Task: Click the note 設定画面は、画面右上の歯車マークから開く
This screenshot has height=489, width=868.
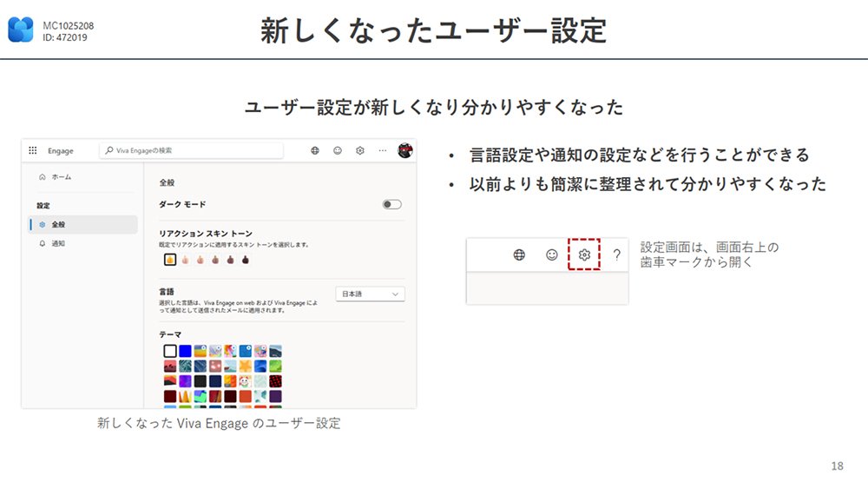Action: [x=710, y=254]
